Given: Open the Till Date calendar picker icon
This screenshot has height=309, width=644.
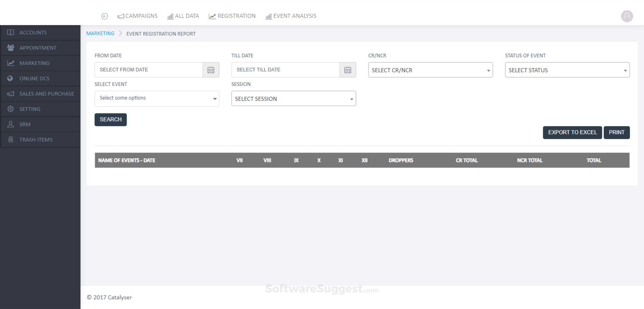Looking at the screenshot, I should (x=348, y=70).
